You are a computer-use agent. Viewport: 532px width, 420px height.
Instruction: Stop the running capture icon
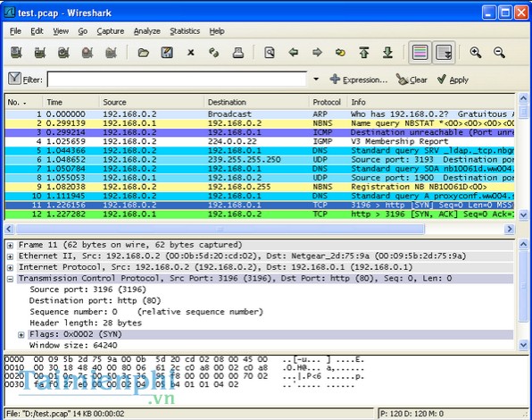click(x=87, y=53)
